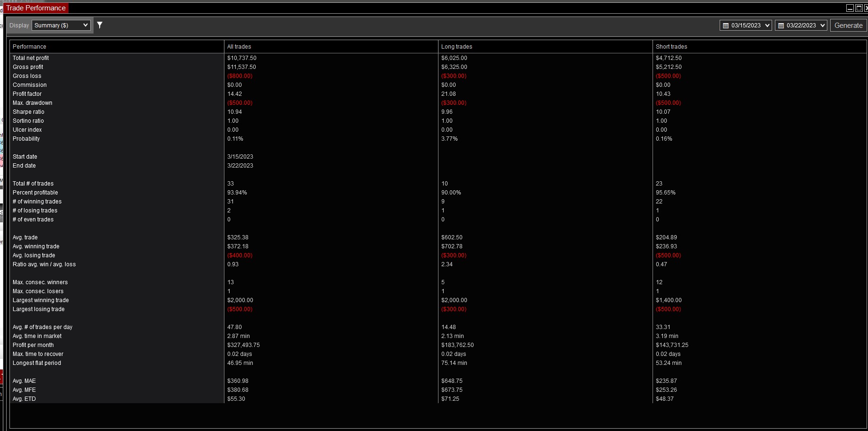Select the Ratio avg. win / avg. loss label
The image size is (868, 431).
tap(44, 264)
